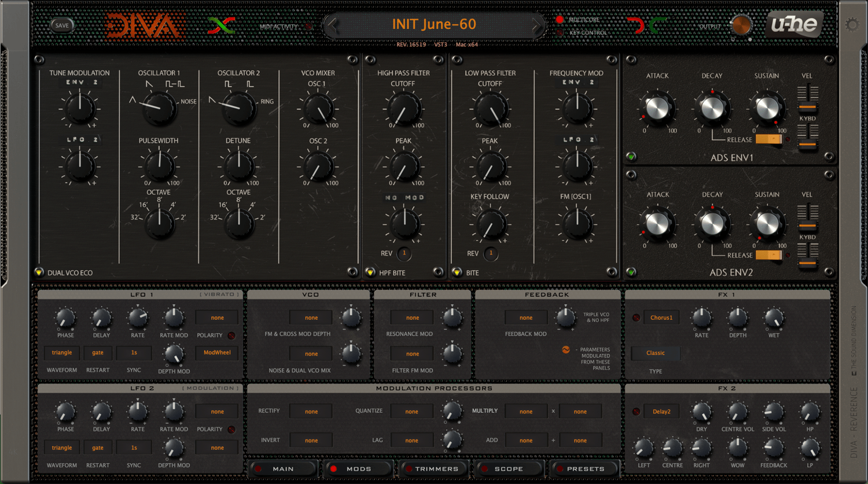
Task: Click the u-he logo
Action: pos(795,25)
